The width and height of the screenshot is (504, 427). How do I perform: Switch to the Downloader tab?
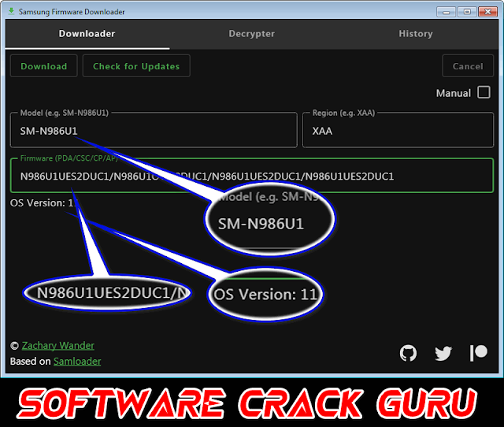click(87, 34)
